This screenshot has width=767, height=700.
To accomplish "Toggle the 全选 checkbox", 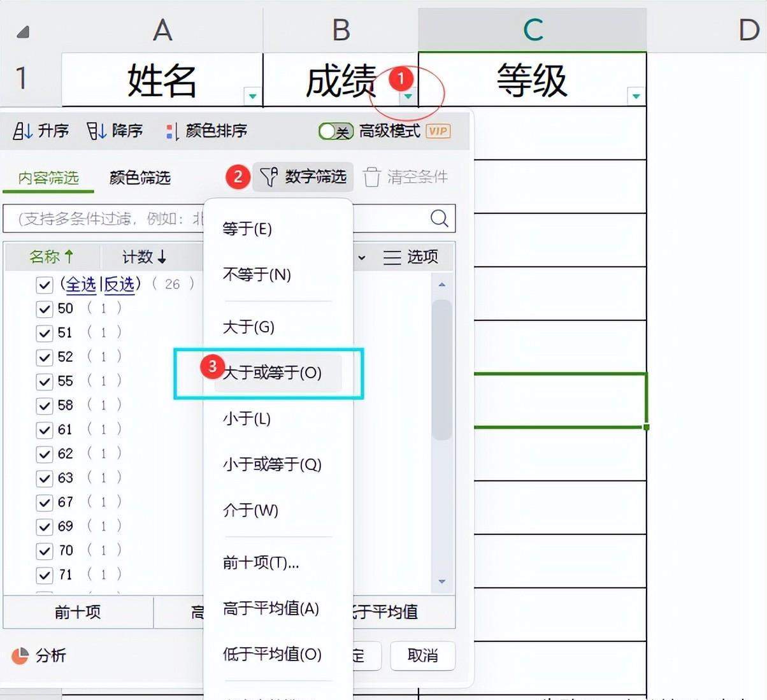I will [44, 285].
